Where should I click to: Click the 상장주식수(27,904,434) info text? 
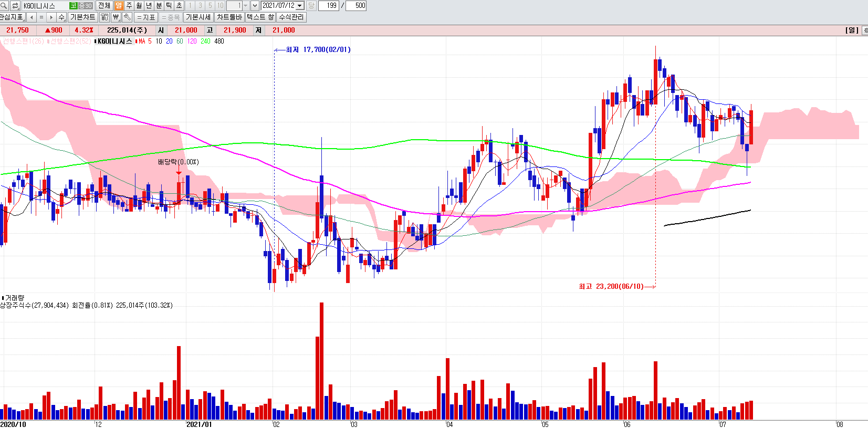[34, 305]
